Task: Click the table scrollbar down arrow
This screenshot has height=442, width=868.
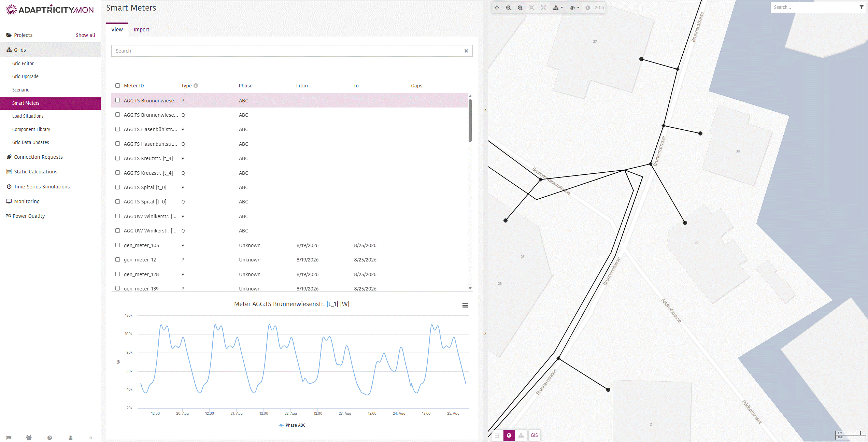Action: click(x=470, y=288)
